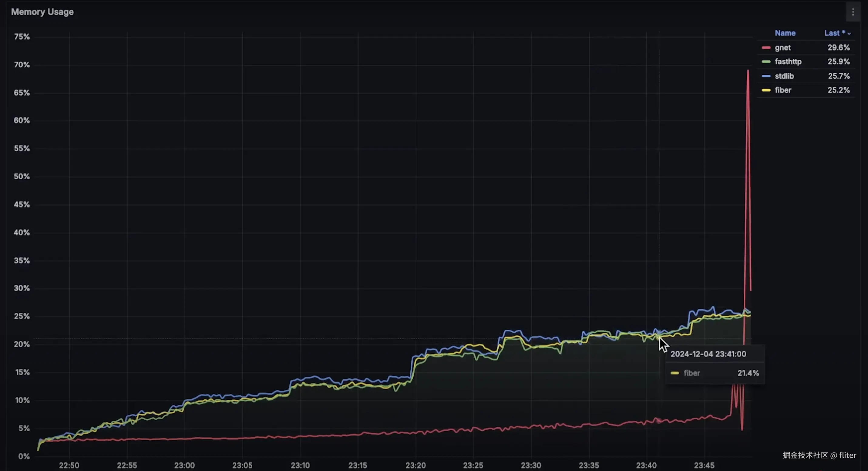Viewport: 868px width, 471px height.
Task: Toggle fasthttp series in legend
Action: (x=788, y=62)
